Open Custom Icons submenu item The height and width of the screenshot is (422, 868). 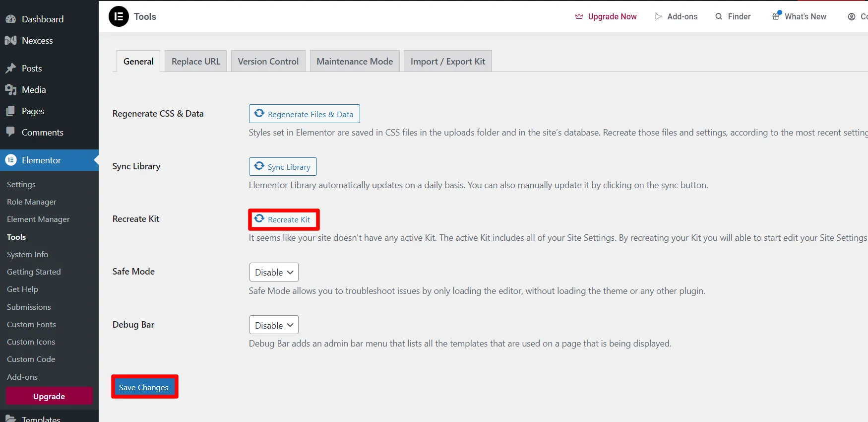point(31,342)
